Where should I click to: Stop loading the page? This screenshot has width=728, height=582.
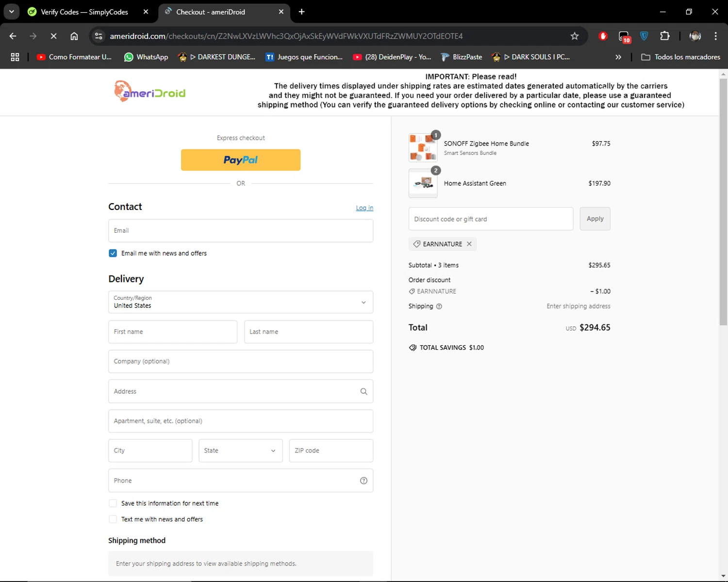[53, 36]
